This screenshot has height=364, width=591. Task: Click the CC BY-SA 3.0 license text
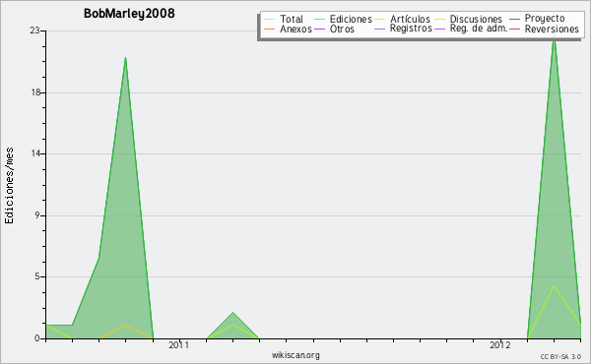click(x=560, y=356)
